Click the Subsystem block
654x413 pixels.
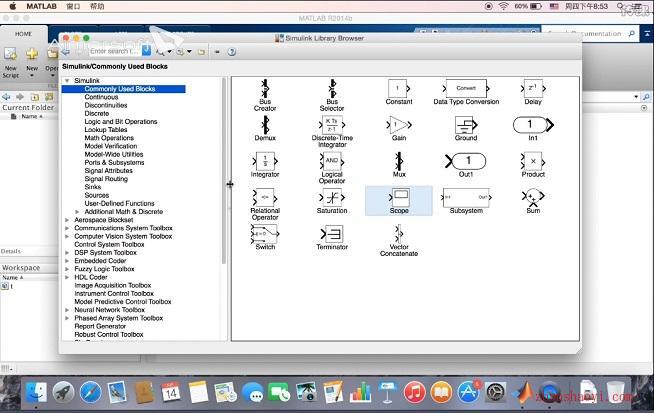tap(466, 201)
